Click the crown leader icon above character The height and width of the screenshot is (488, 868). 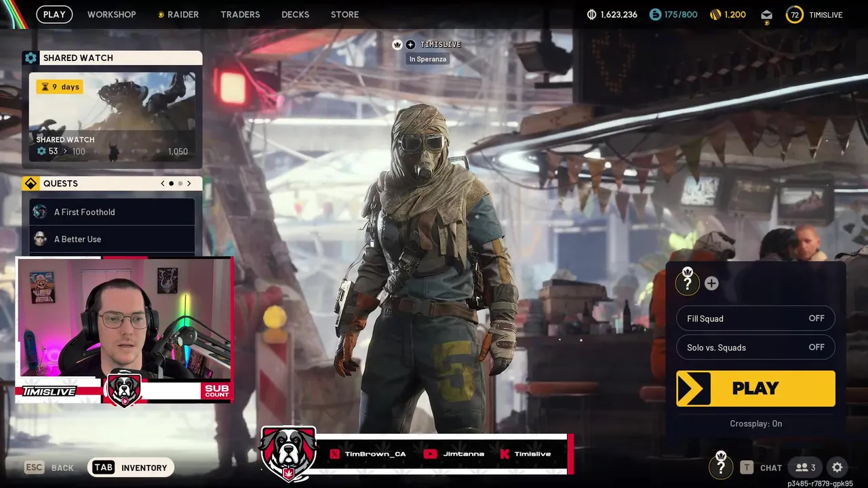[397, 45]
